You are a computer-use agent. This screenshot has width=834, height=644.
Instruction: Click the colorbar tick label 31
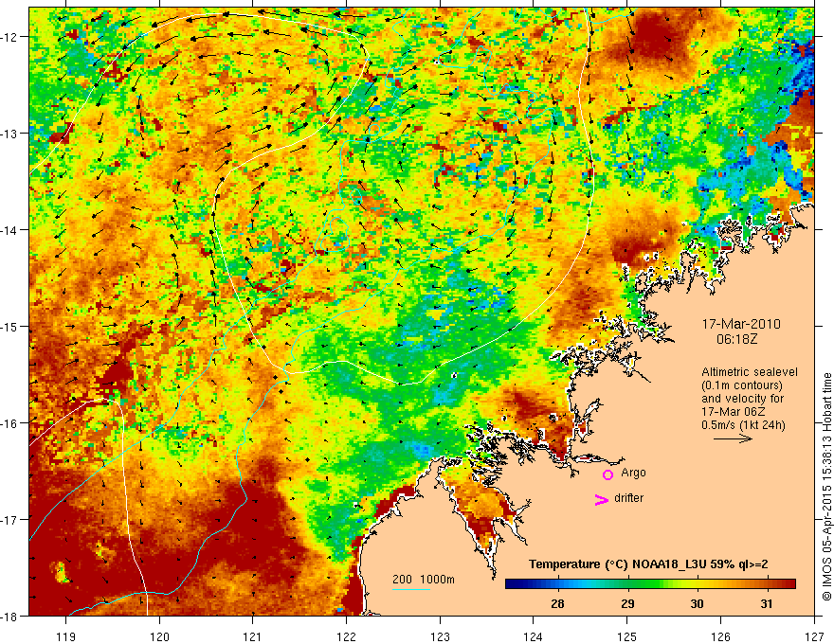click(x=767, y=603)
